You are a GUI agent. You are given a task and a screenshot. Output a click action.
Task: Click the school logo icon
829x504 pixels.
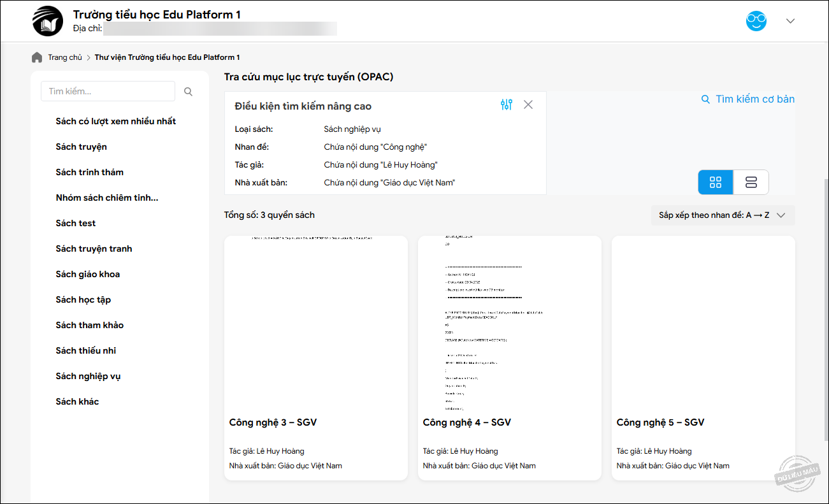pos(48,21)
